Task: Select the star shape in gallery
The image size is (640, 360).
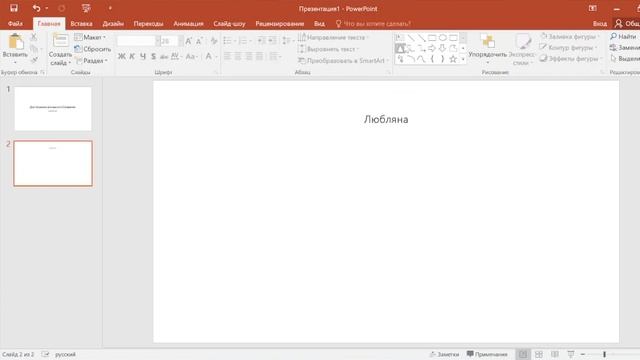Action: (453, 59)
